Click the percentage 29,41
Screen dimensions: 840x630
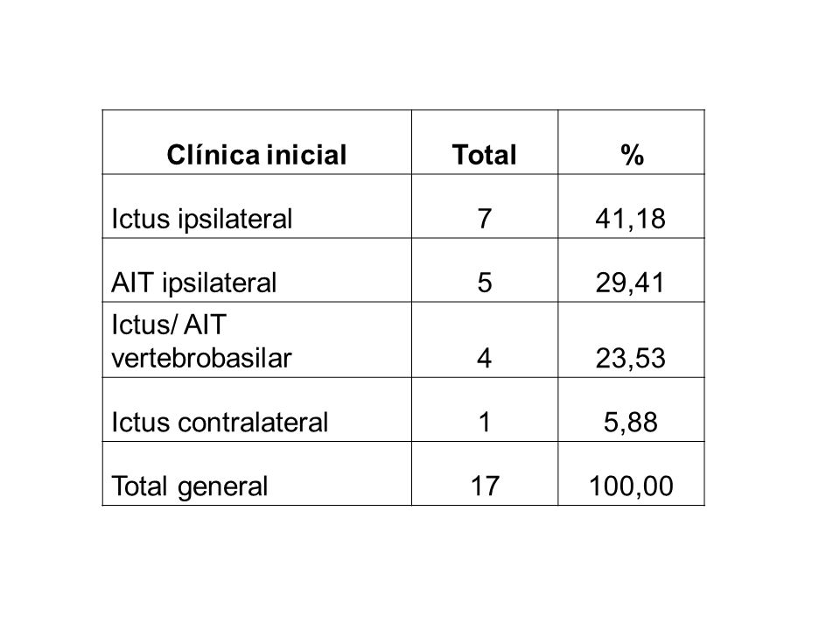[631, 283]
